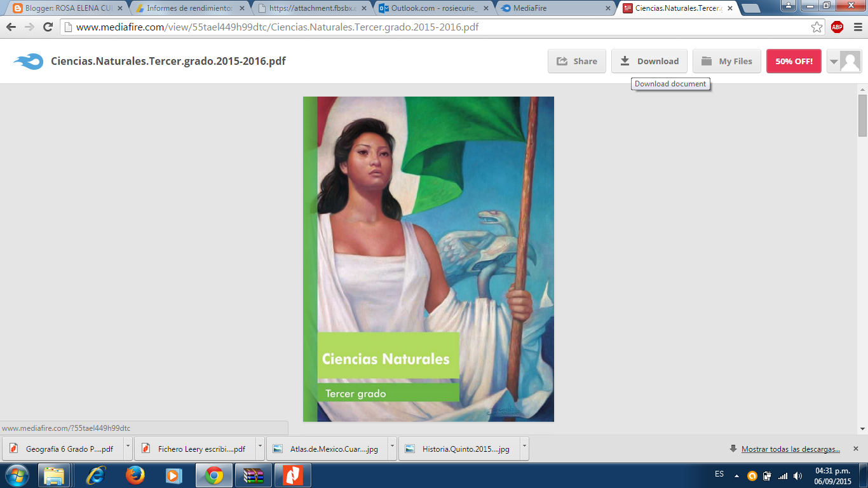
Task: Click Chrome user profile button
Action: click(788, 6)
